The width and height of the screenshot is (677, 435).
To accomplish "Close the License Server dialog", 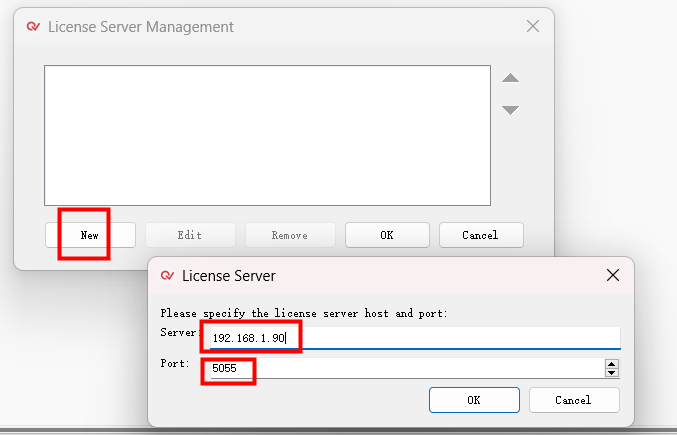I will [612, 275].
